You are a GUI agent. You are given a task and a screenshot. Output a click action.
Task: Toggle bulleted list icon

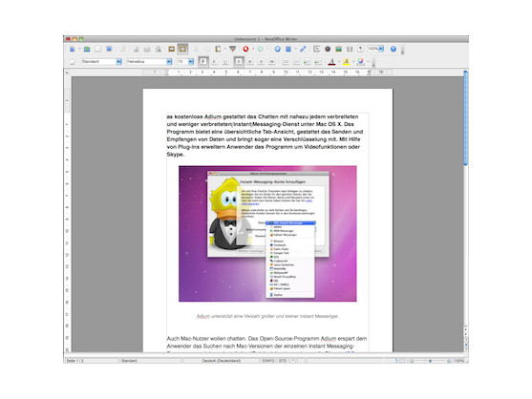(296, 62)
